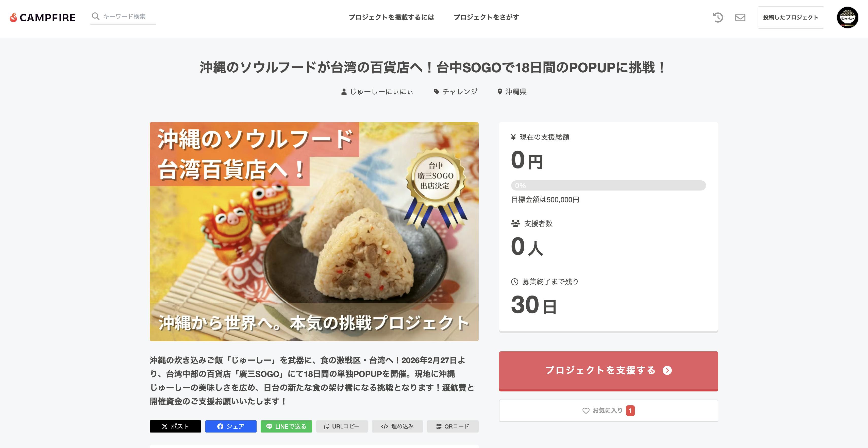868x448 pixels.
Task: Show the project QRコード
Action: 453,426
